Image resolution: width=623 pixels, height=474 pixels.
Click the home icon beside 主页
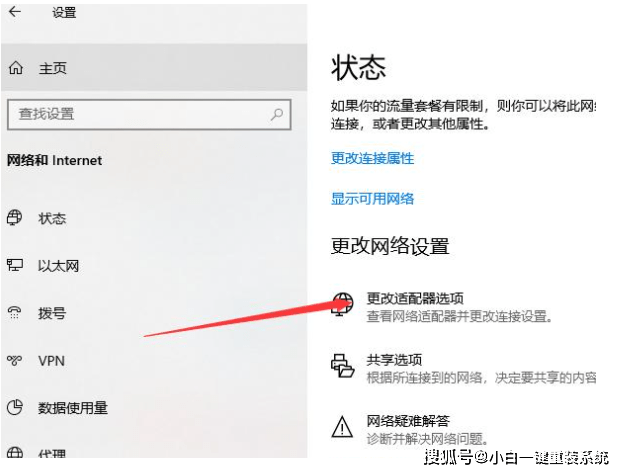pyautogui.click(x=16, y=68)
